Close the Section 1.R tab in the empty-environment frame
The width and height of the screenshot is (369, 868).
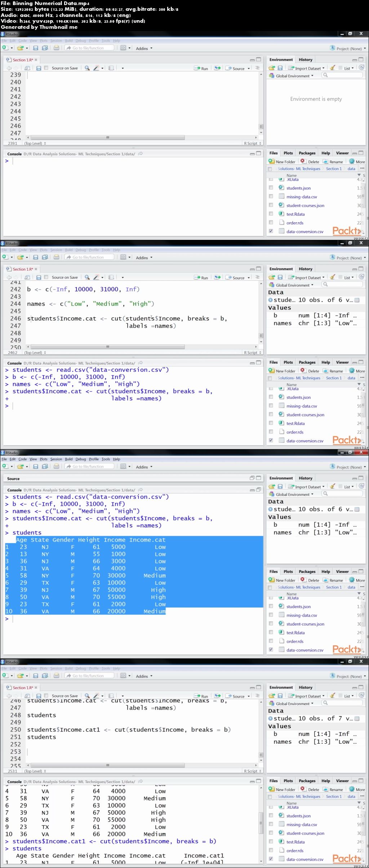click(x=36, y=60)
